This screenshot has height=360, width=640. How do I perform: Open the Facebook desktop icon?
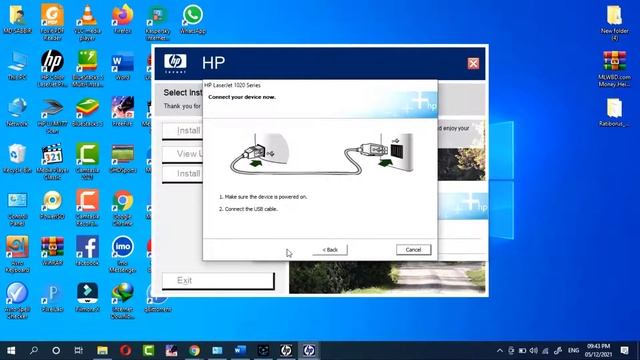[87, 251]
